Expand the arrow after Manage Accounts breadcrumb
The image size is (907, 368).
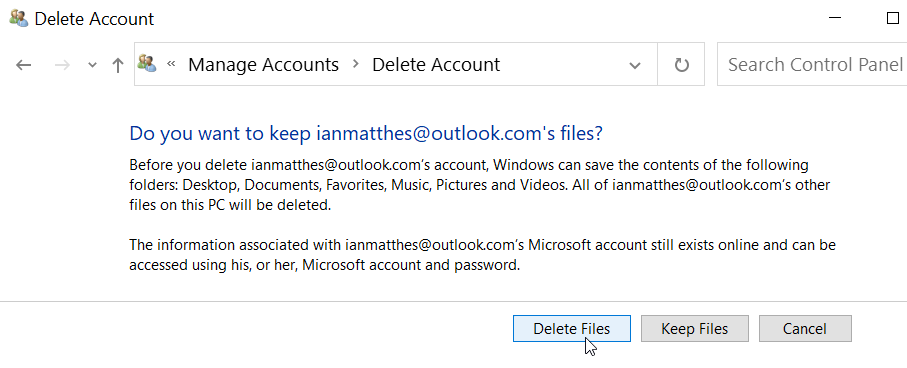356,64
